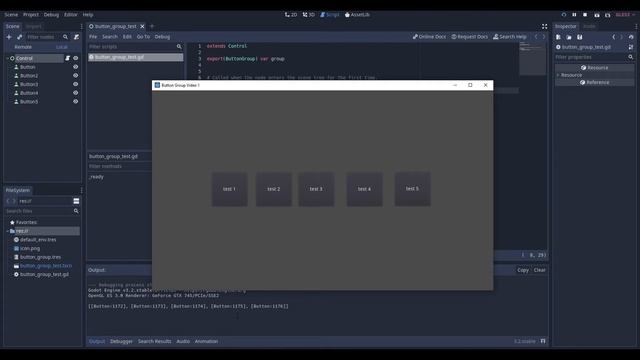Create new resource in Inspector
640x360 pixels.
(x=558, y=37)
